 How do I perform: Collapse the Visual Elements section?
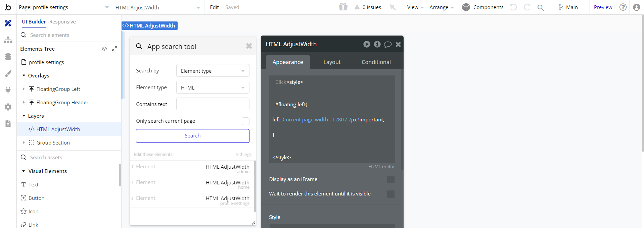point(24,171)
